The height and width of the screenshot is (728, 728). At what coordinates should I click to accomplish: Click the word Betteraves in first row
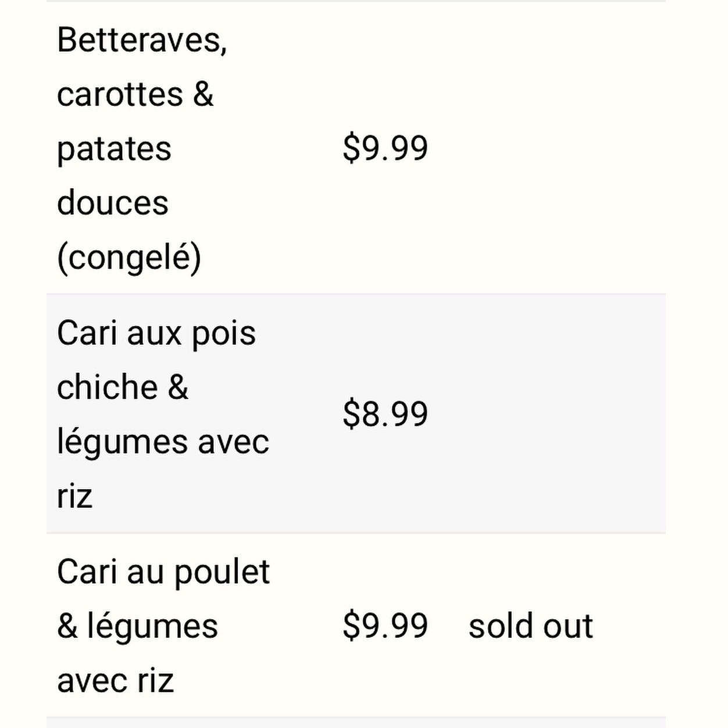click(x=141, y=40)
